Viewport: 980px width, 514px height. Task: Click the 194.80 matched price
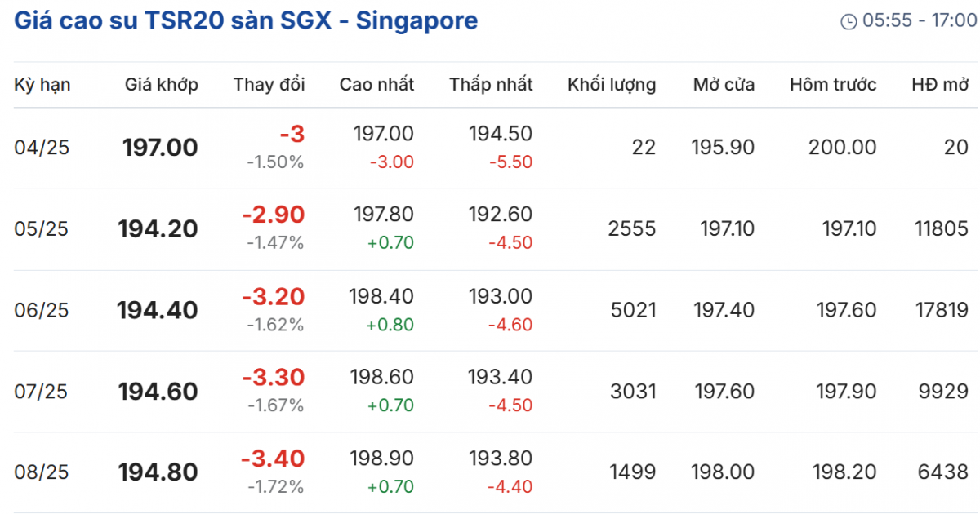click(x=158, y=472)
